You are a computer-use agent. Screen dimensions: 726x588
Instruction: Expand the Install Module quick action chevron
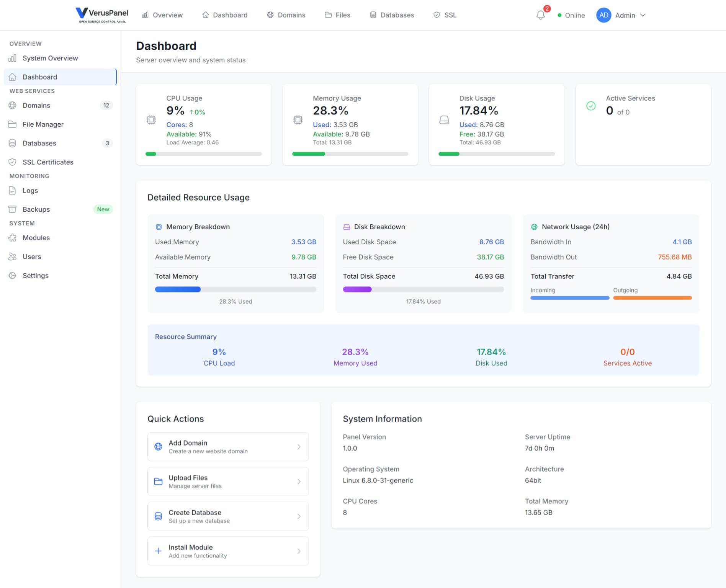pos(299,551)
